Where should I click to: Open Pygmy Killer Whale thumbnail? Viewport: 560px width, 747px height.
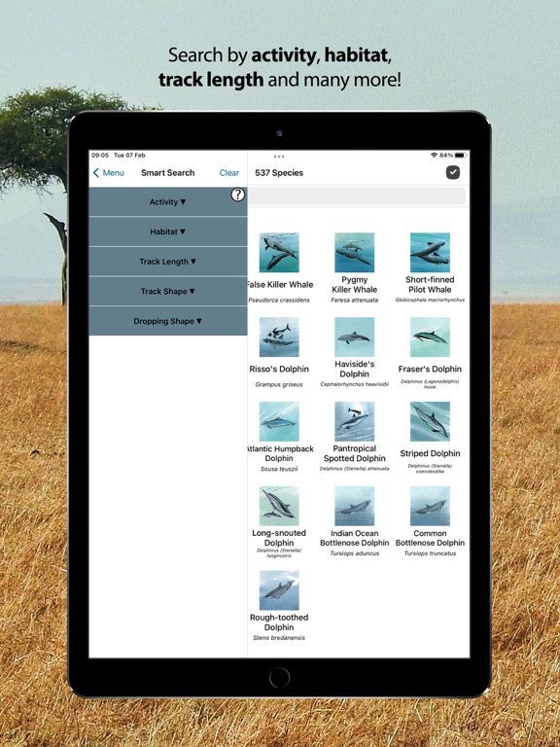(354, 253)
